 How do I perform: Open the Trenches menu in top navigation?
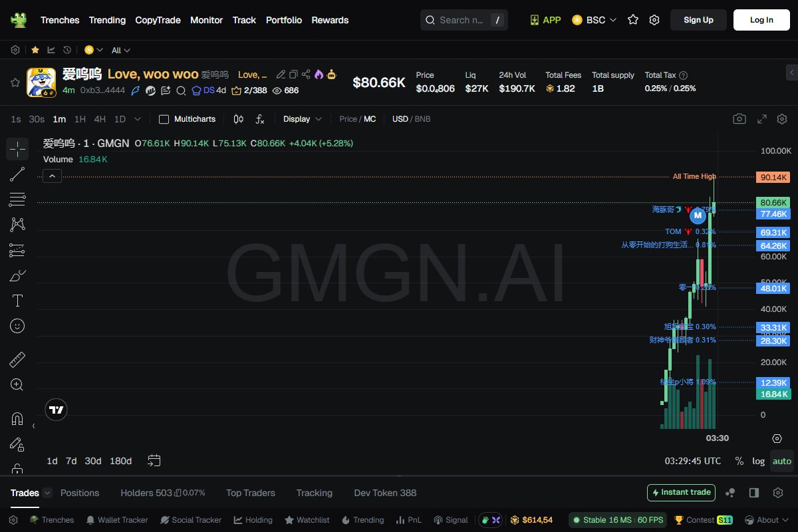click(60, 20)
